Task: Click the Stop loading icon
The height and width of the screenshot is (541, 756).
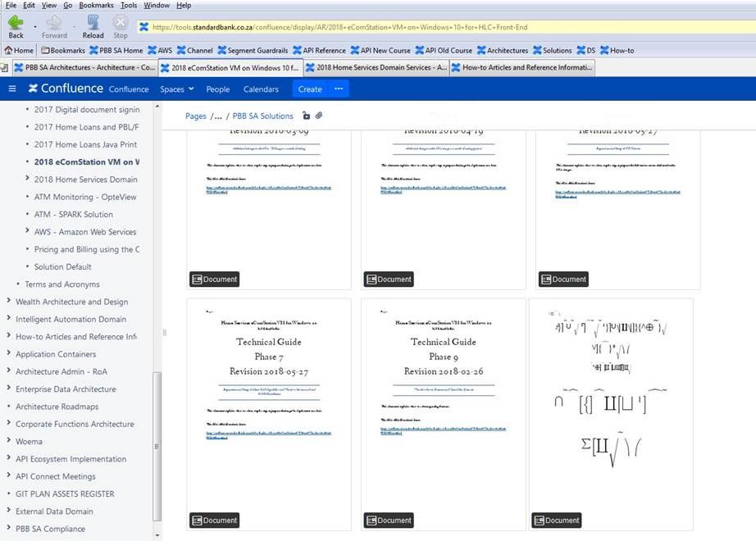Action: click(120, 22)
